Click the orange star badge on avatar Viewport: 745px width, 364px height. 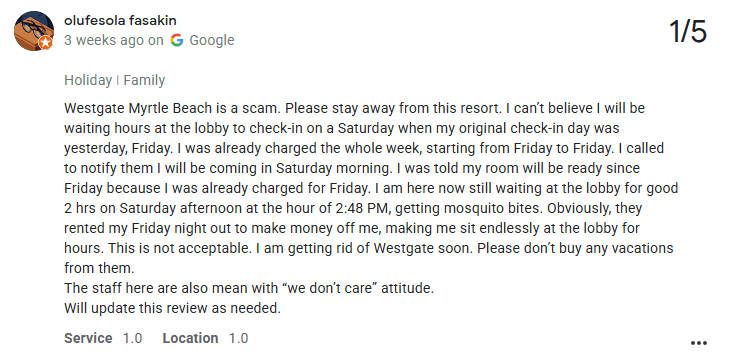click(46, 43)
